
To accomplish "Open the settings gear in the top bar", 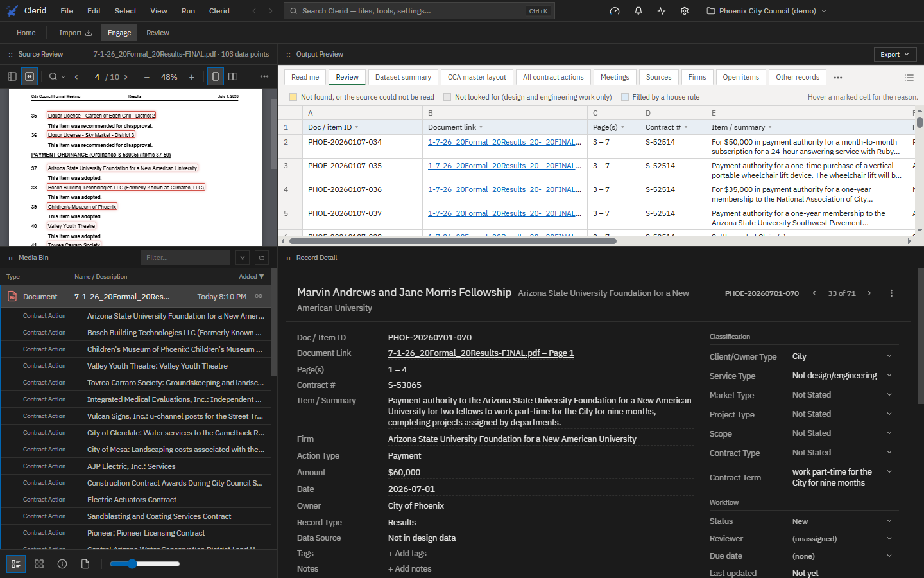I will point(685,11).
